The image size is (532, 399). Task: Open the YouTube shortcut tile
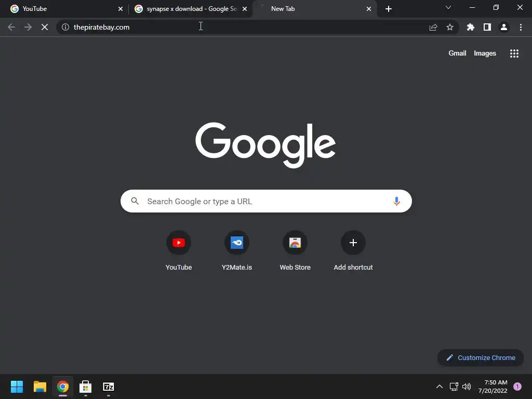179,251
